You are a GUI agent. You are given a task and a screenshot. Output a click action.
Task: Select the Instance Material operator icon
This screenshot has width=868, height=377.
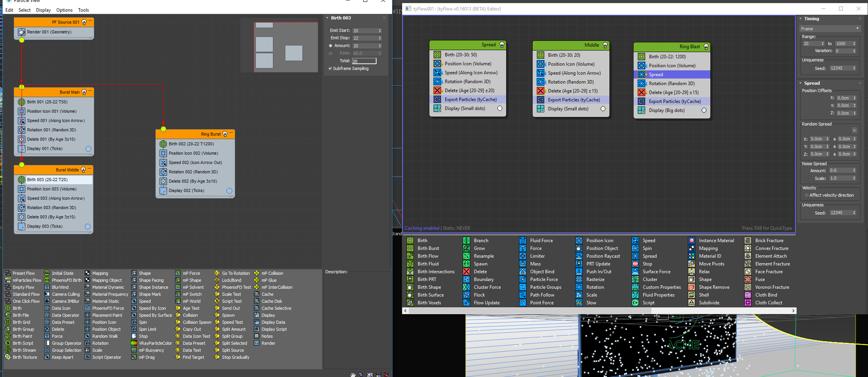[691, 241]
